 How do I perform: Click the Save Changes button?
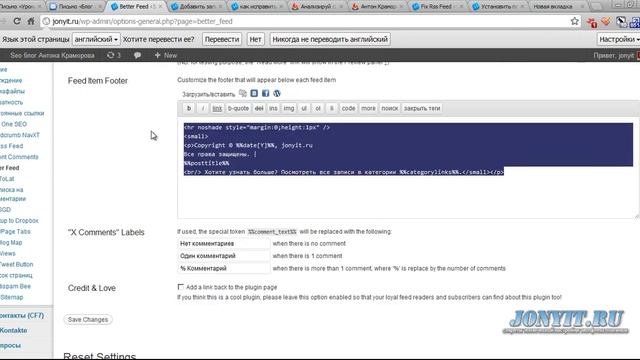pos(88,320)
